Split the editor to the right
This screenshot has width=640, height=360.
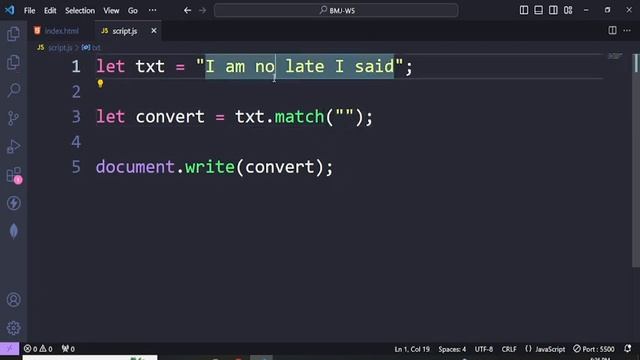click(612, 30)
